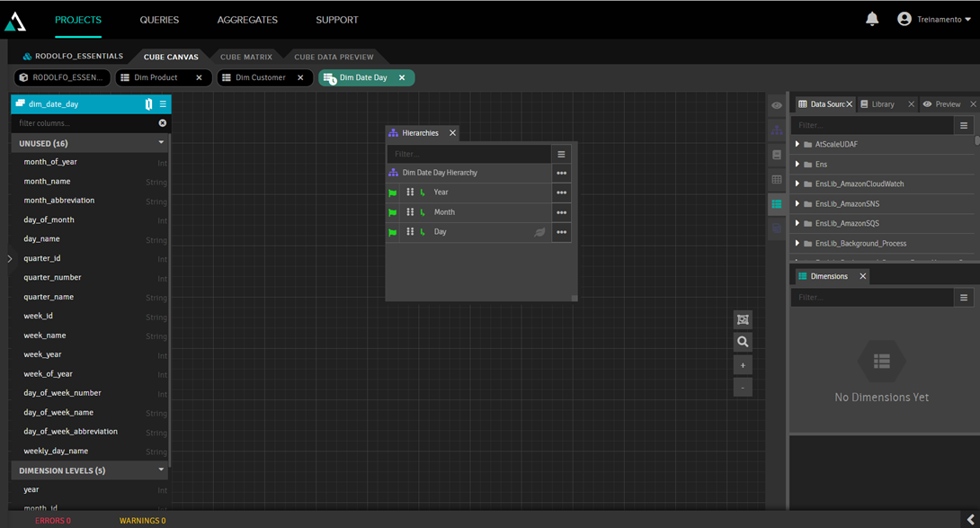Click the fit-to-screen canvas icon
The height and width of the screenshot is (528, 980).
tap(743, 319)
